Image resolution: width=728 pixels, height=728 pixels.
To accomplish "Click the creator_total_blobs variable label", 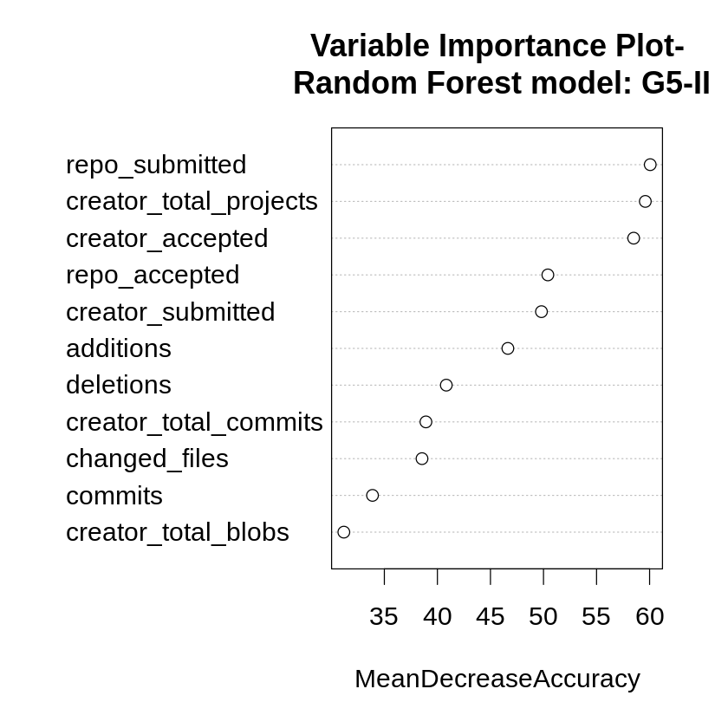I will point(178,532).
